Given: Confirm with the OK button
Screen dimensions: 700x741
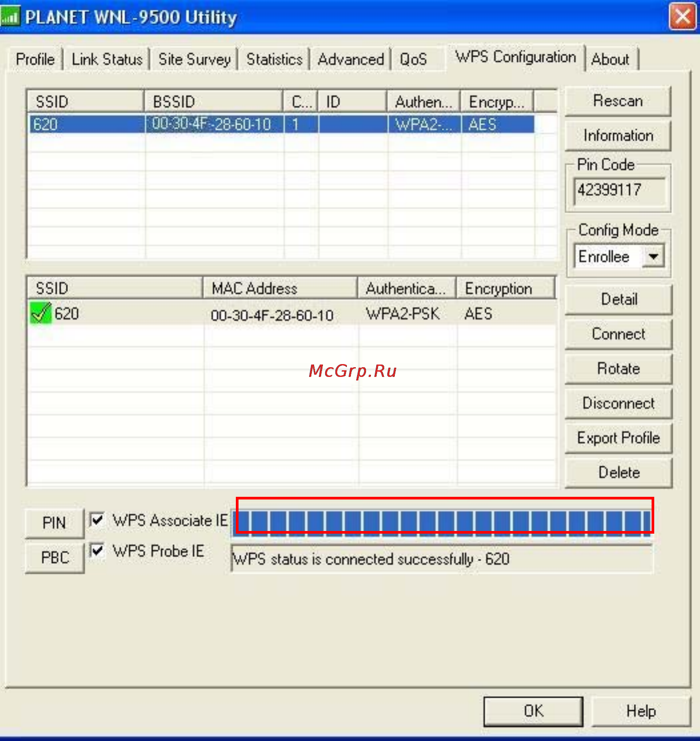Looking at the screenshot, I should pyautogui.click(x=533, y=711).
